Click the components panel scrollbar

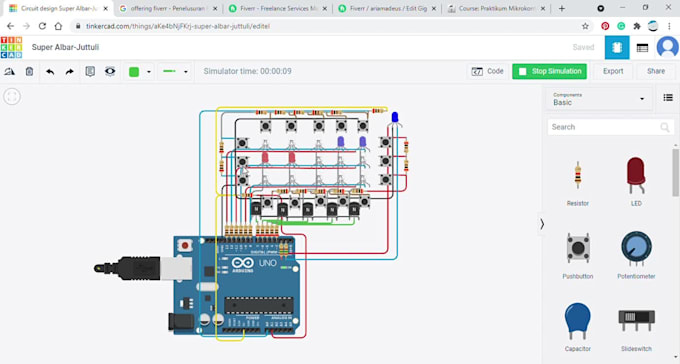click(676, 172)
